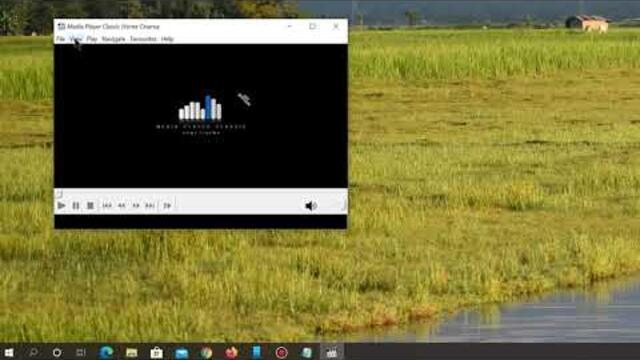Screen dimensions: 640x360
Task: Click the Media Player Classic logo video area
Action: [x=201, y=116]
